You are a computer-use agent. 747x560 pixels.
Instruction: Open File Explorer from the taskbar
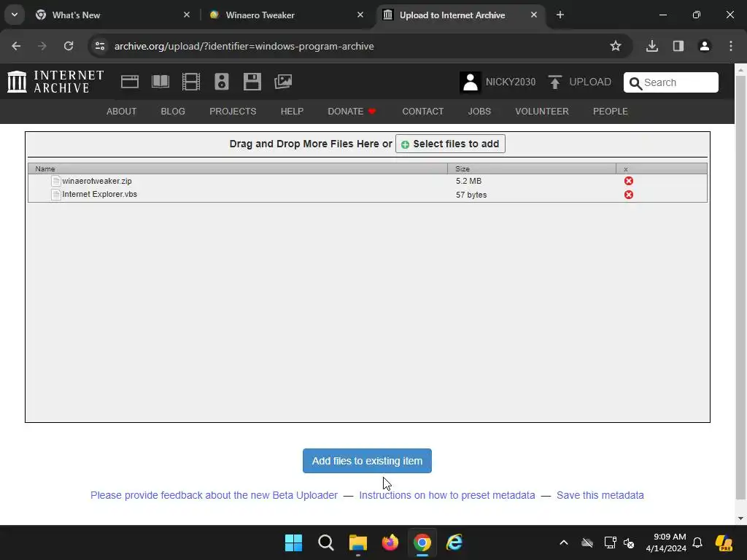[x=357, y=542]
